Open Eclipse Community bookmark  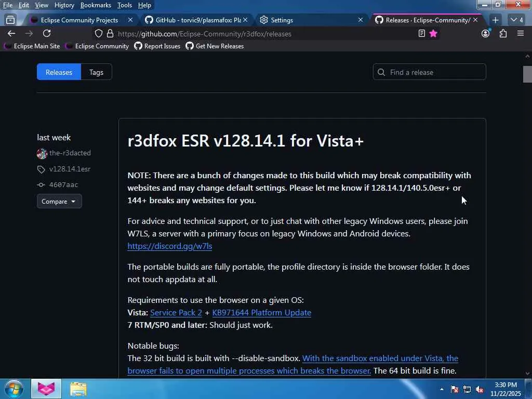[x=97, y=46]
